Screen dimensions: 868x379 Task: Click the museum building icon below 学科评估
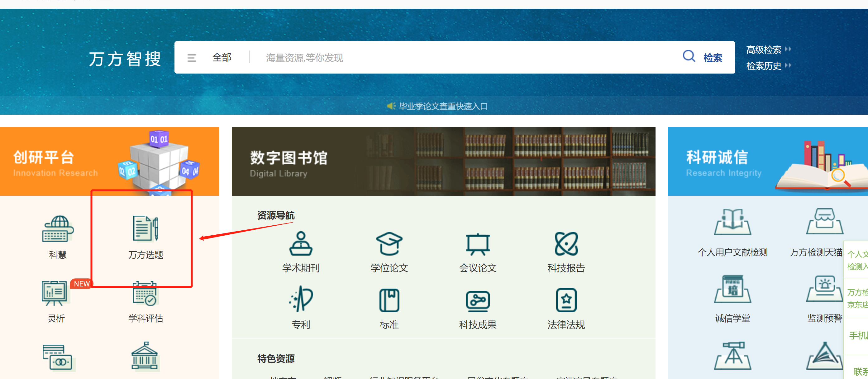145,356
